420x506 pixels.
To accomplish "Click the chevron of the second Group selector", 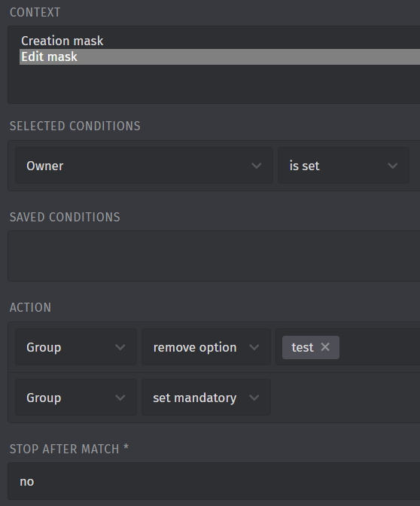I will coord(120,398).
